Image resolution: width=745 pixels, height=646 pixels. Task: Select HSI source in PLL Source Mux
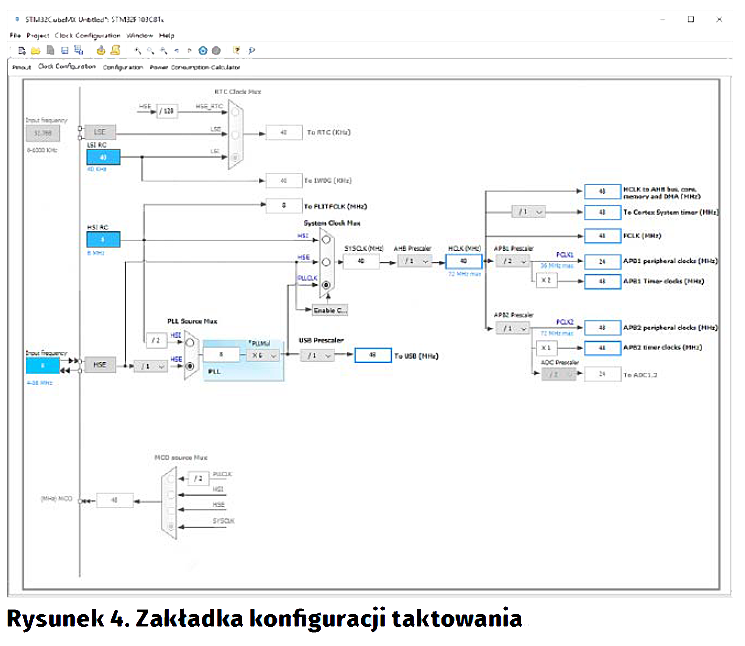pyautogui.click(x=189, y=340)
